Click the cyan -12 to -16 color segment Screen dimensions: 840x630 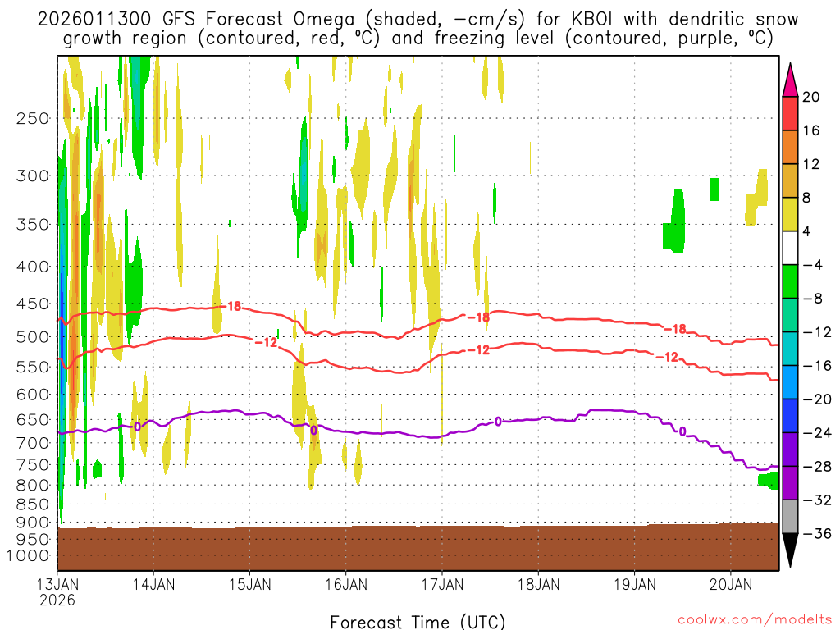pos(790,349)
